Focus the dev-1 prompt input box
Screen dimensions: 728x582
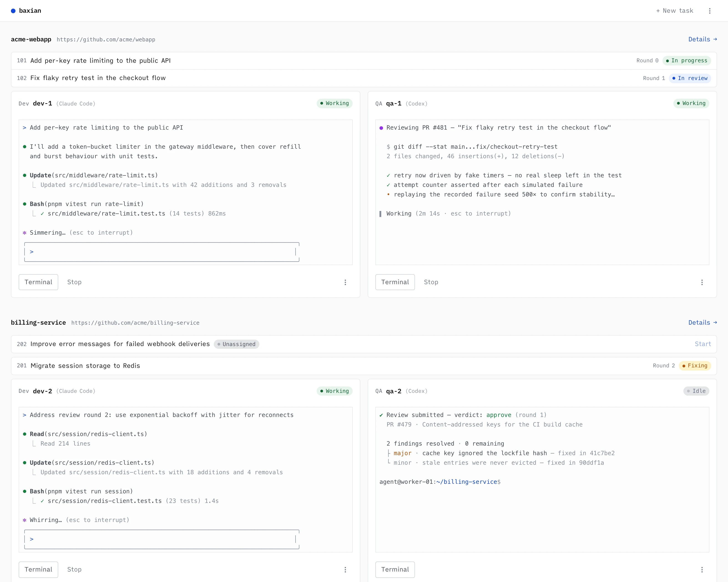pyautogui.click(x=162, y=252)
